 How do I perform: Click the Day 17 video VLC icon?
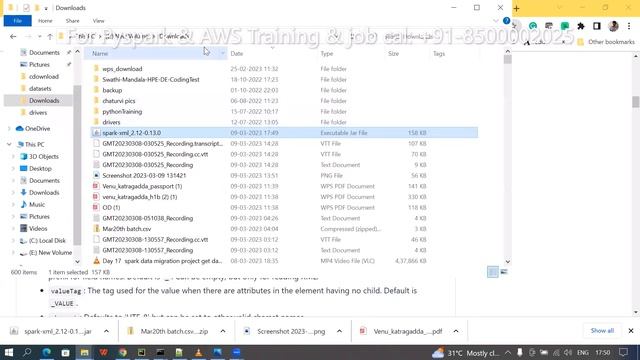click(96, 261)
